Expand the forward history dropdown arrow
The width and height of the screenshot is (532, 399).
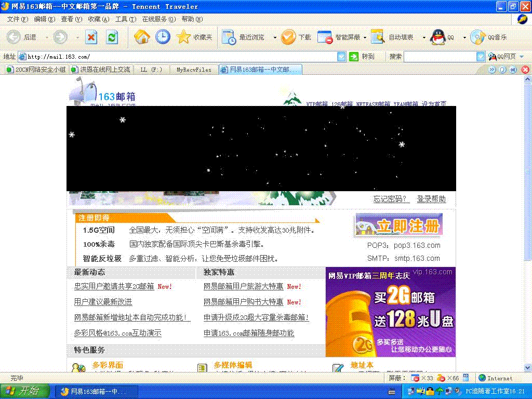tap(78, 37)
